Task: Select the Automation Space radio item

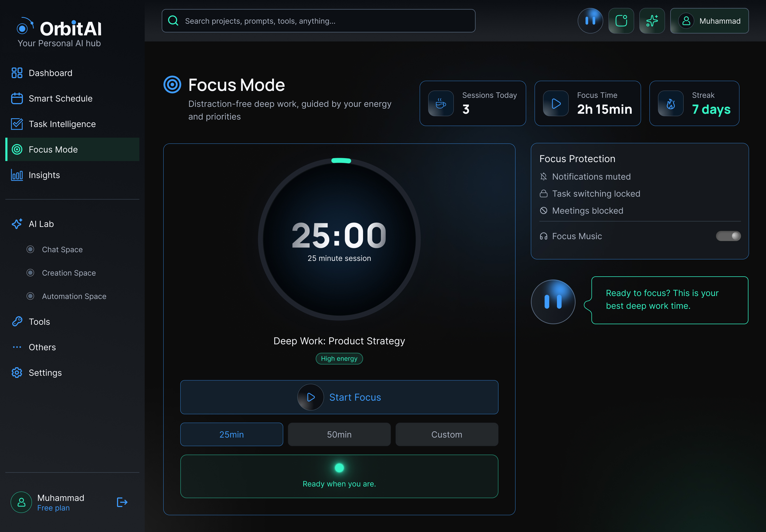Action: click(x=30, y=296)
